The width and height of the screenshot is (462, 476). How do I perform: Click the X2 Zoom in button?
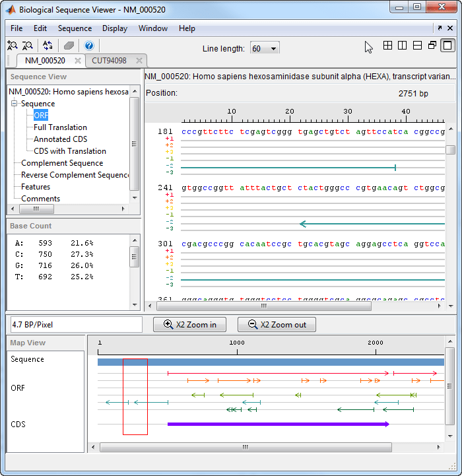pos(189,325)
